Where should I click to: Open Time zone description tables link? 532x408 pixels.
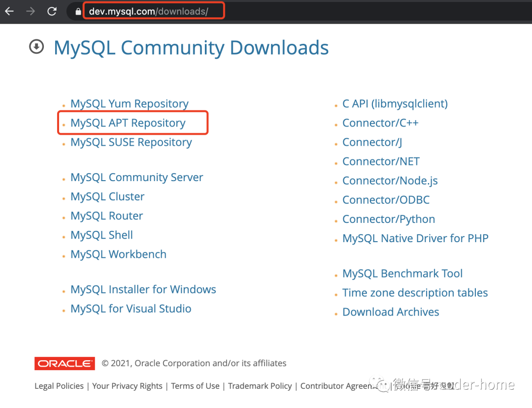415,293
